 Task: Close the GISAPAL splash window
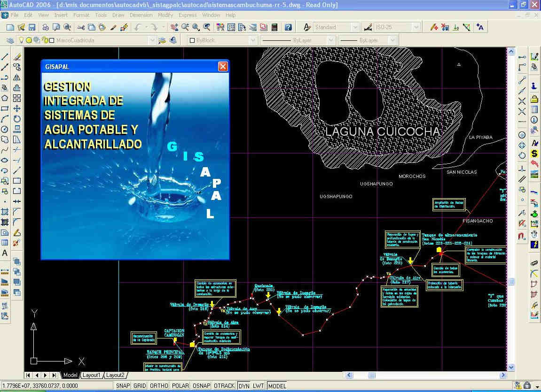(223, 67)
